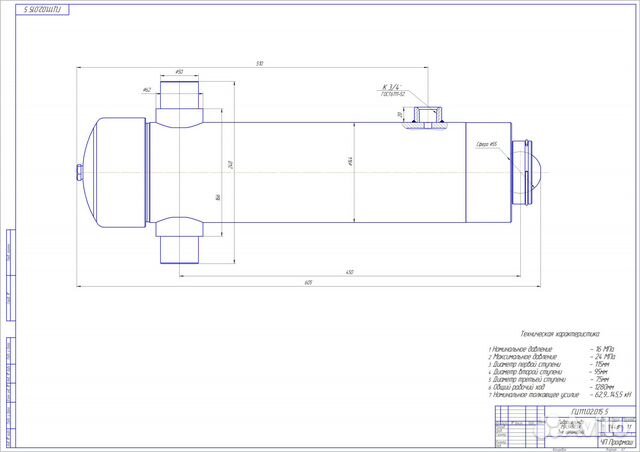Select the 'Диаметр третьей ступени' label

[527, 380]
